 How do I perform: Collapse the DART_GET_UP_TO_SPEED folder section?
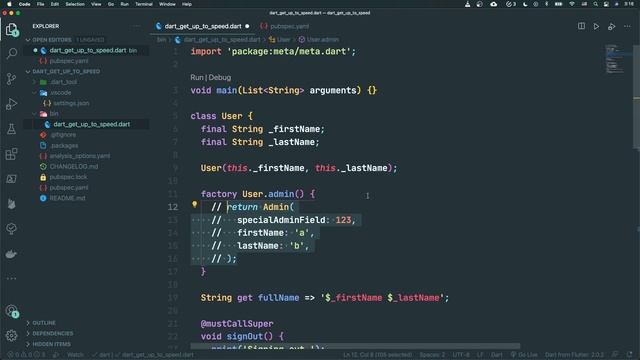[28, 71]
